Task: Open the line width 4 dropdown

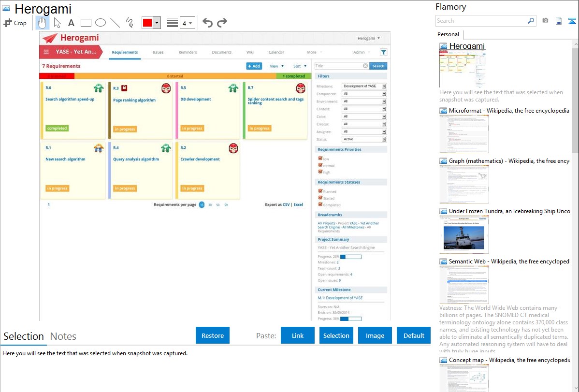Action: click(x=188, y=23)
